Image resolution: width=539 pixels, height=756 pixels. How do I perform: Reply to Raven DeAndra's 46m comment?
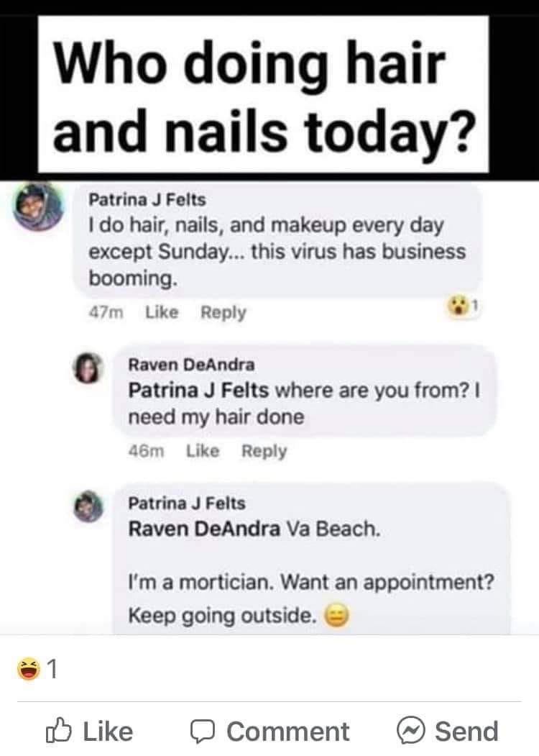click(x=264, y=451)
